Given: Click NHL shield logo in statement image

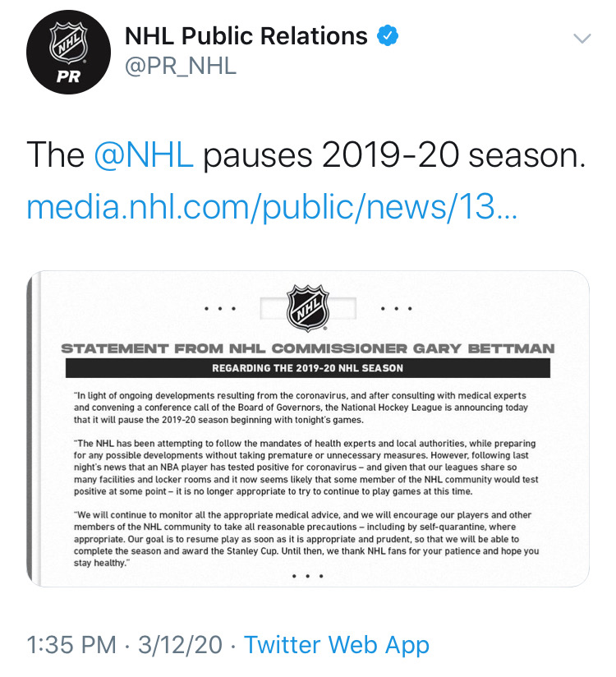Looking at the screenshot, I should [x=308, y=309].
